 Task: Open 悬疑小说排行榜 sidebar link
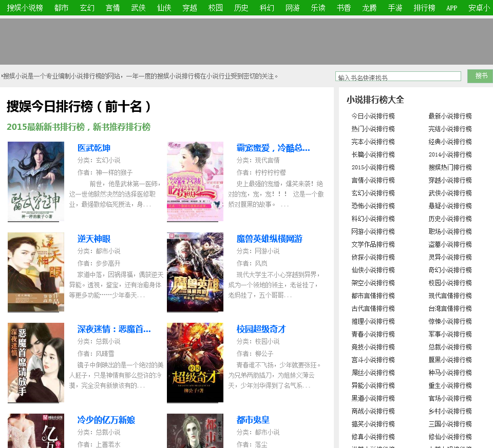click(450, 206)
